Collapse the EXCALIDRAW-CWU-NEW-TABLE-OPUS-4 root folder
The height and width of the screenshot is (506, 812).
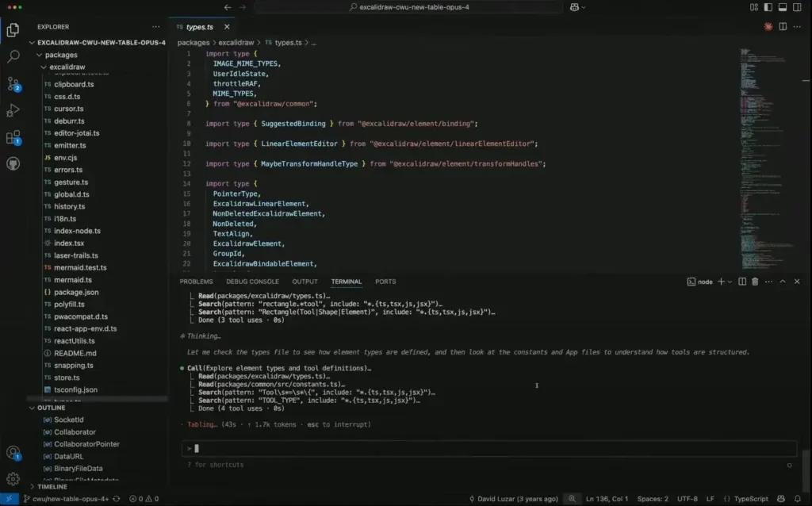pos(98,43)
